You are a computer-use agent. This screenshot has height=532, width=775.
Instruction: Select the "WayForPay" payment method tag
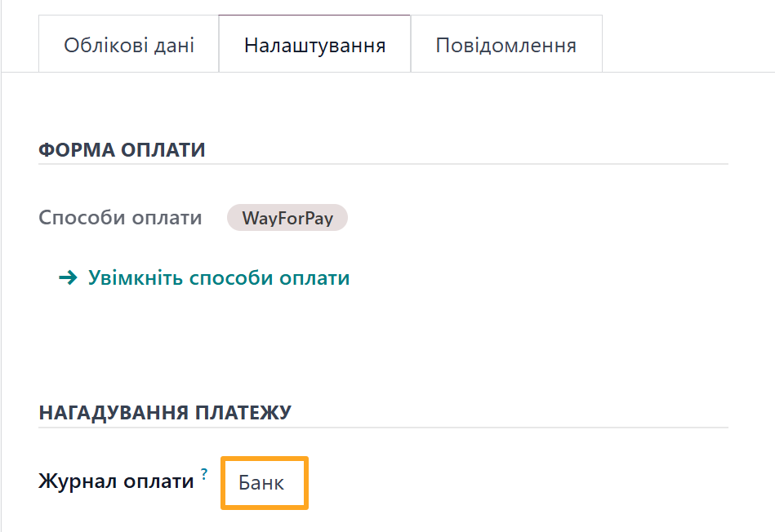[287, 217]
